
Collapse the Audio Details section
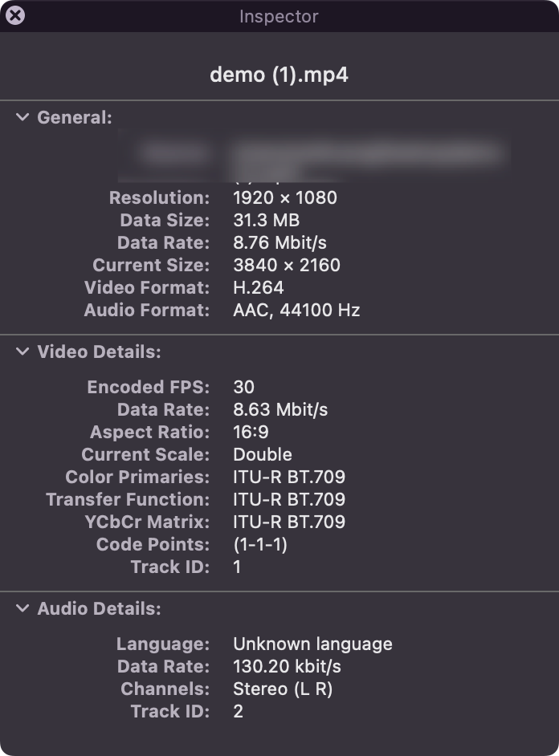tap(22, 608)
